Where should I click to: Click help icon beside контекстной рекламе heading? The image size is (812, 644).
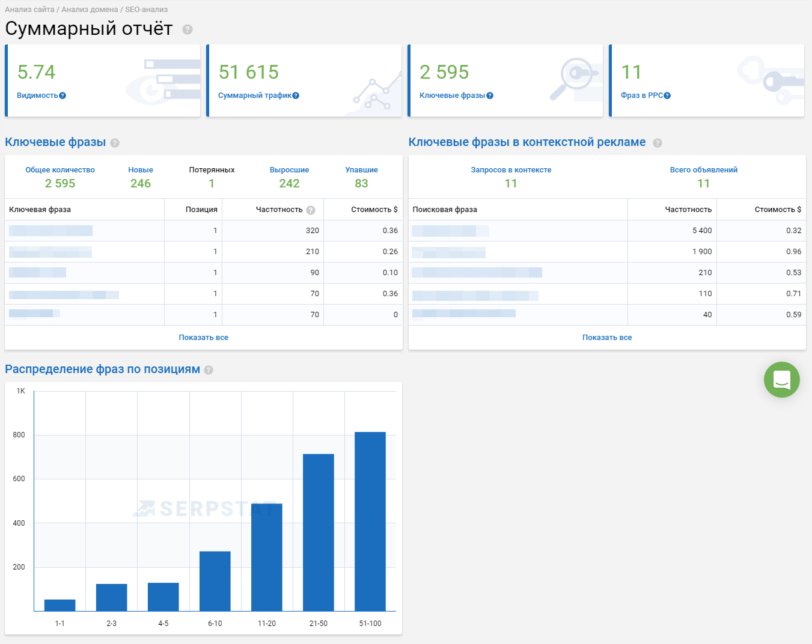coord(658,143)
